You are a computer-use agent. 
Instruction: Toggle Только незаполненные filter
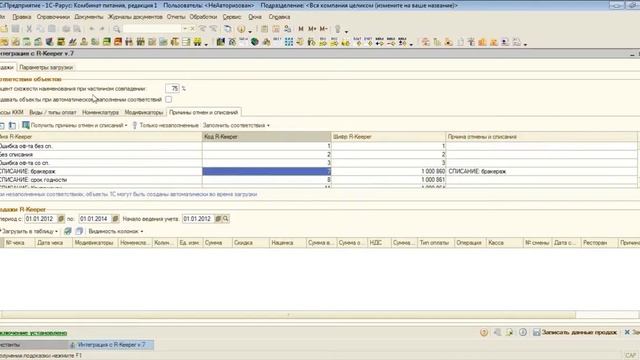pos(165,125)
